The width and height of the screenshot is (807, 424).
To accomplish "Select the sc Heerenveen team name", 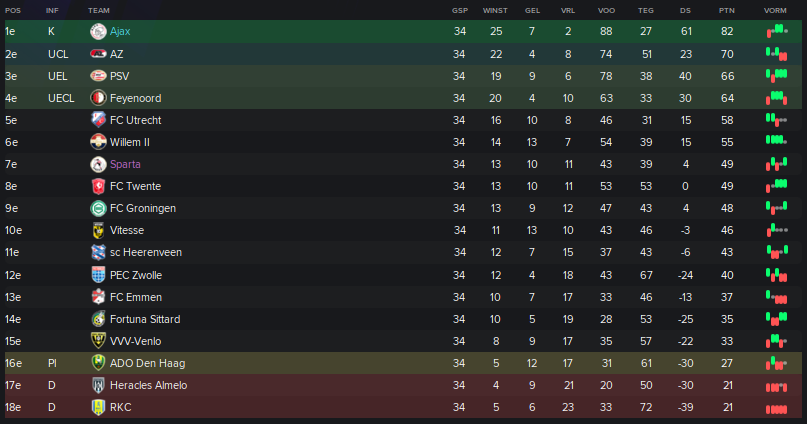I will coord(146,252).
